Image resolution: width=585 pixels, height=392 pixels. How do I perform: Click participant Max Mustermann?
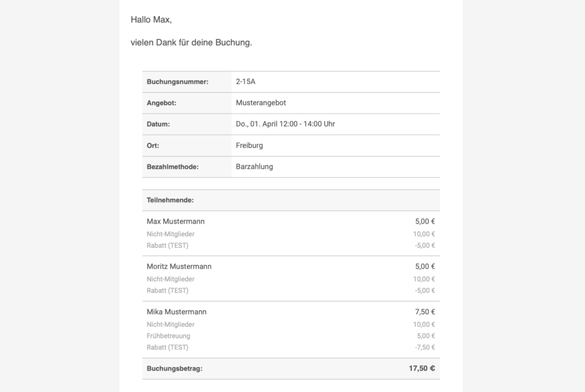pos(176,221)
